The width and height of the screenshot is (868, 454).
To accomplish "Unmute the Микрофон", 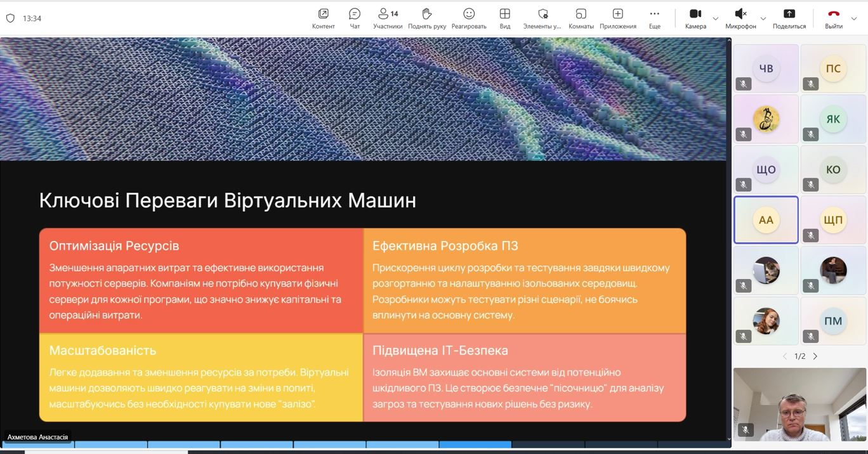I will coord(740,18).
